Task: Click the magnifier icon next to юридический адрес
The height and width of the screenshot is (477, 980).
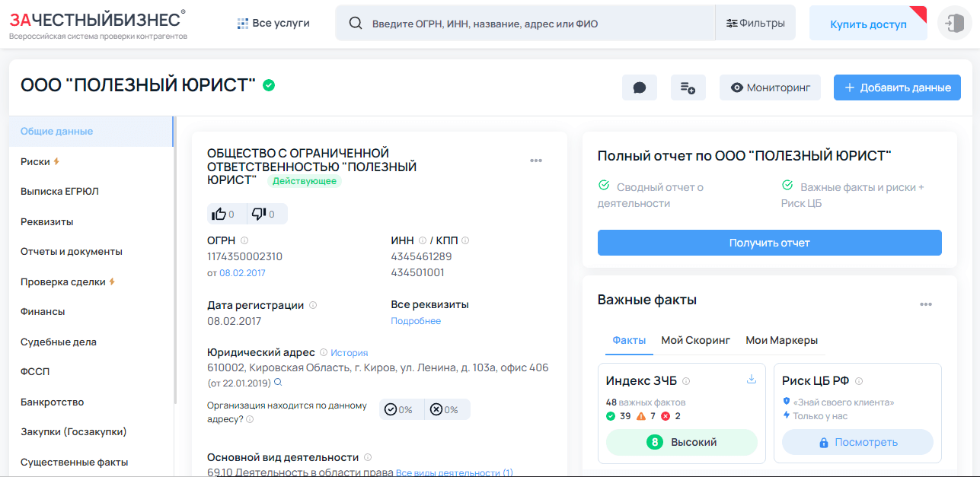Action: [279, 384]
